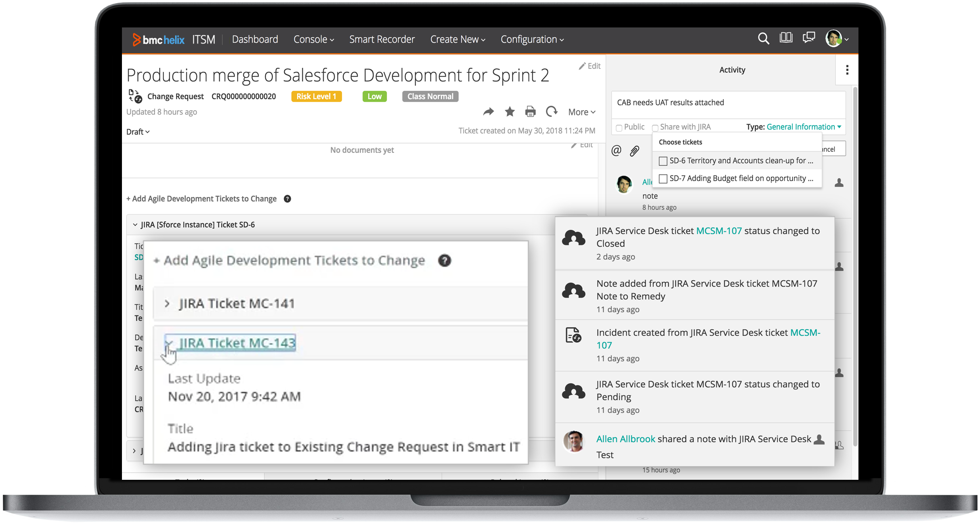Enable Share with JIRA
The width and height of the screenshot is (980, 525).
(x=655, y=127)
